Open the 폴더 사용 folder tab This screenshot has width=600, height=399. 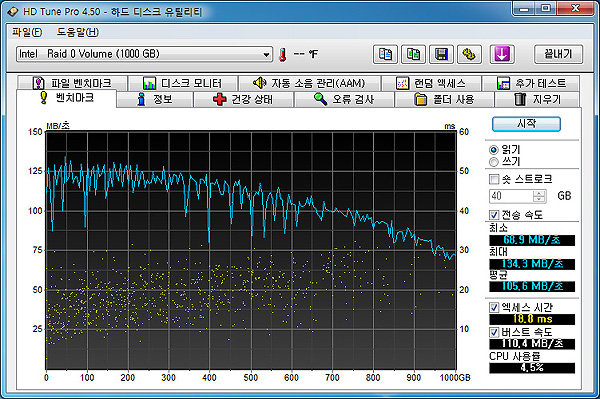coord(444,99)
